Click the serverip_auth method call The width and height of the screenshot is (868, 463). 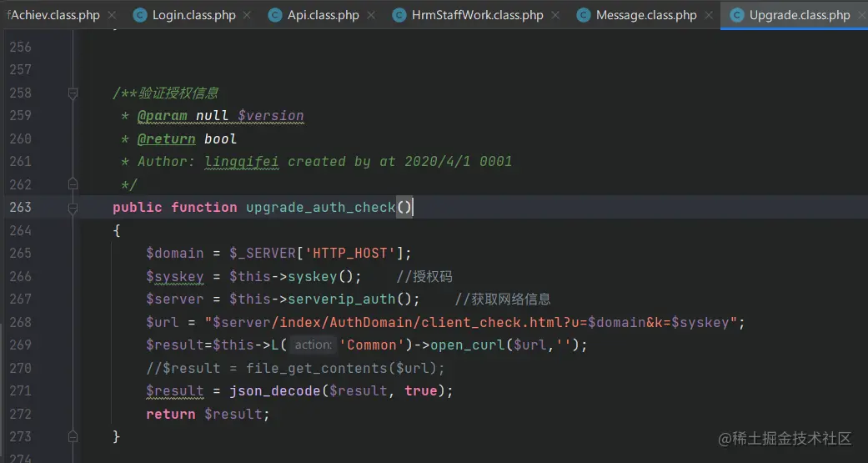coord(342,299)
